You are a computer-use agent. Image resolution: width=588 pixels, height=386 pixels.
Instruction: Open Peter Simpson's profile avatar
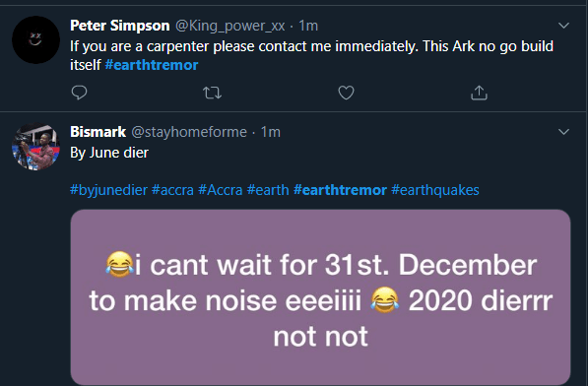pyautogui.click(x=36, y=39)
